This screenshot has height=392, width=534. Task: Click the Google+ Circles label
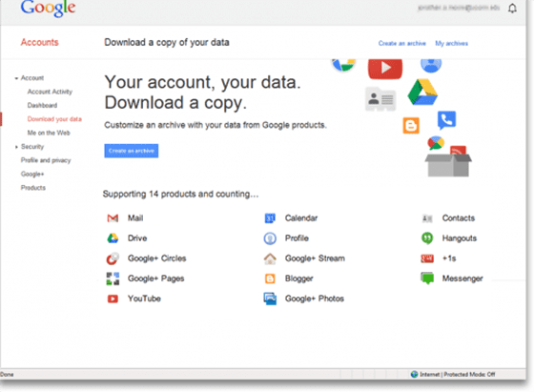(x=156, y=258)
